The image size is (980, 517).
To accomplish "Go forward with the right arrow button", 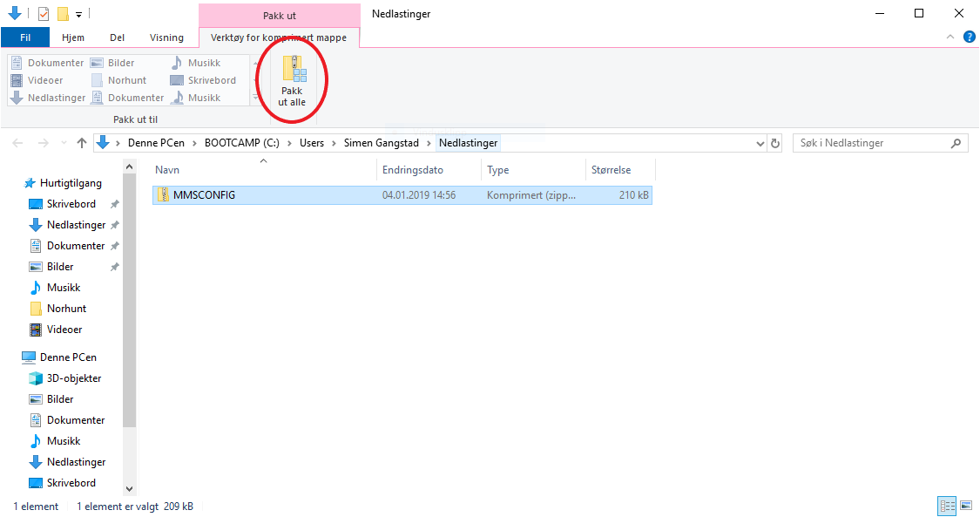I will pyautogui.click(x=44, y=143).
